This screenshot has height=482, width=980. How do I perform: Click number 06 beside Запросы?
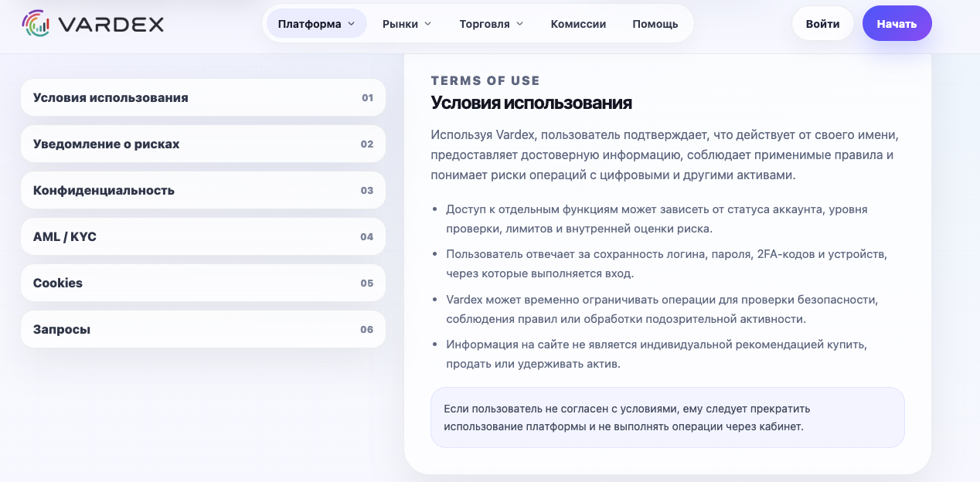click(367, 330)
